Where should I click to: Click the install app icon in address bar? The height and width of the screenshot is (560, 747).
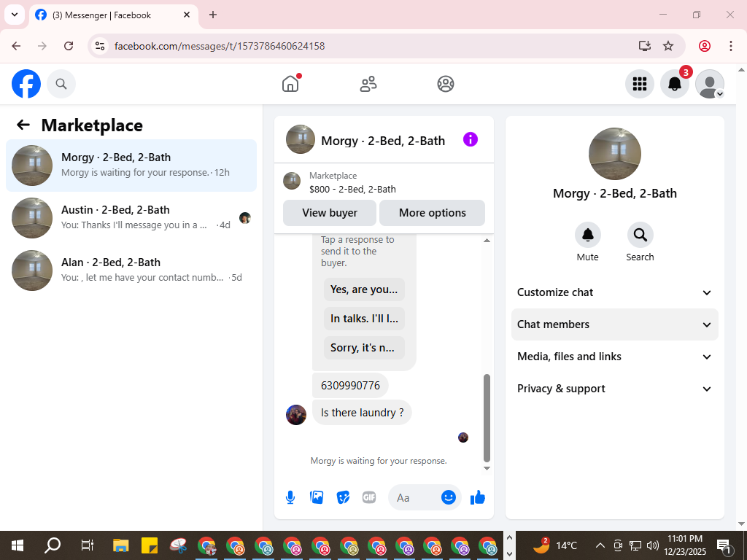(x=645, y=46)
